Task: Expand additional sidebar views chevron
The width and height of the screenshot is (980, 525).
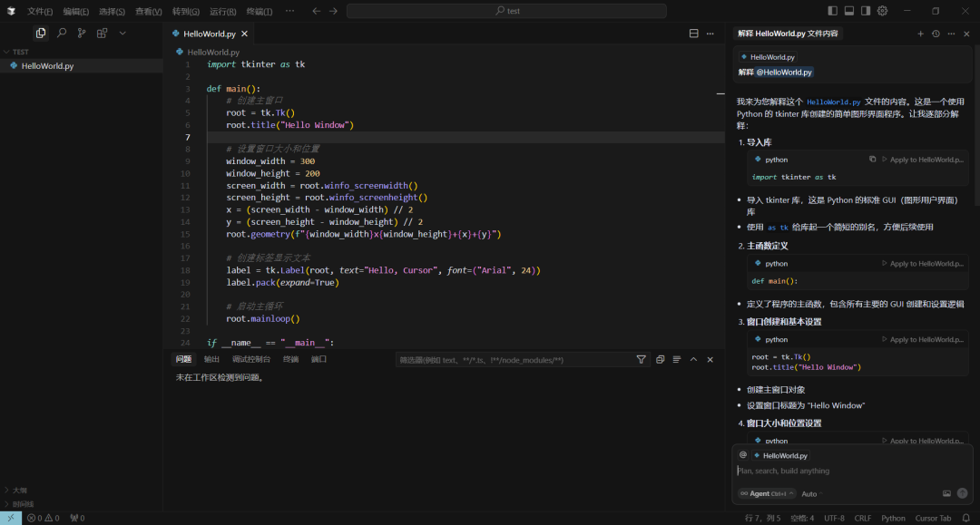Action: click(122, 33)
